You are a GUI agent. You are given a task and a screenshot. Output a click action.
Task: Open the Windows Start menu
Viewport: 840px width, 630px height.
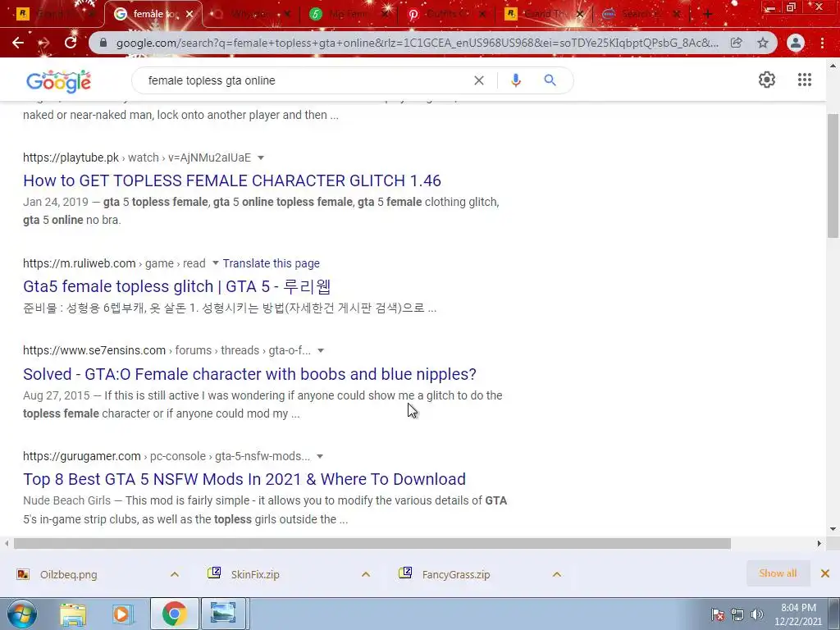[22, 614]
